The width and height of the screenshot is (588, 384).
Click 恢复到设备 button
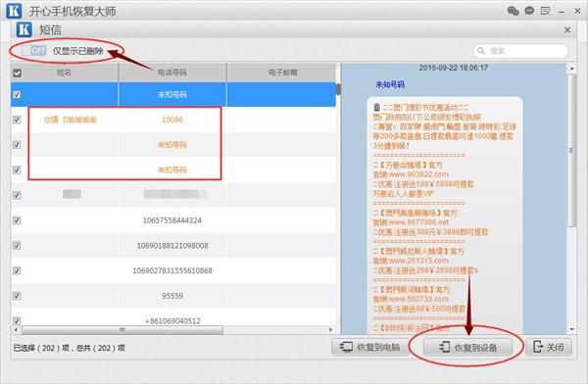[468, 347]
